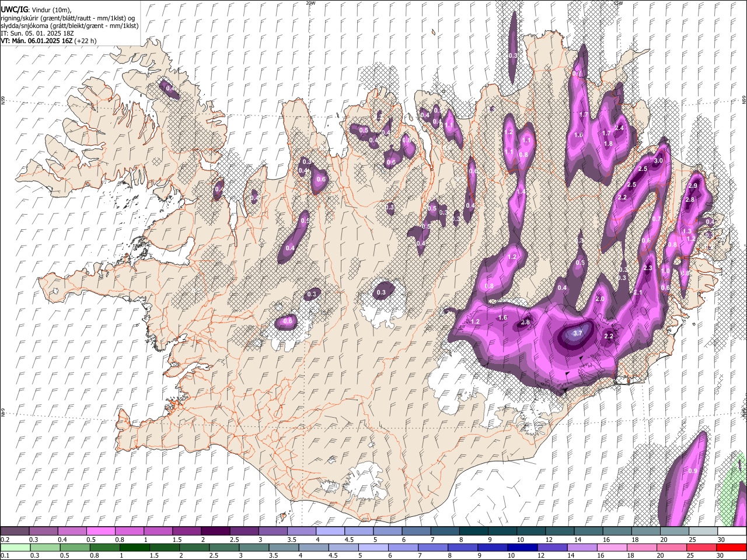747x560 pixels.
Task: Click the 2.3 value label on the map
Action: pos(647,268)
